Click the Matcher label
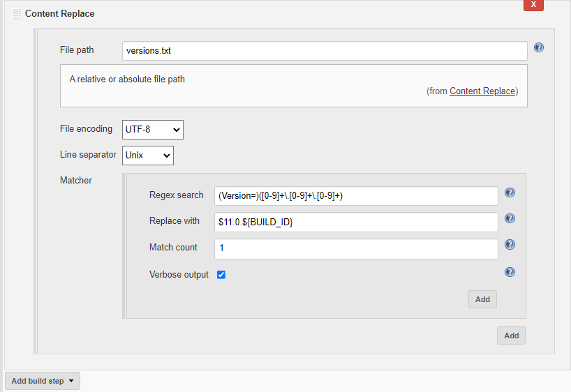This screenshot has width=571, height=392. pos(76,180)
